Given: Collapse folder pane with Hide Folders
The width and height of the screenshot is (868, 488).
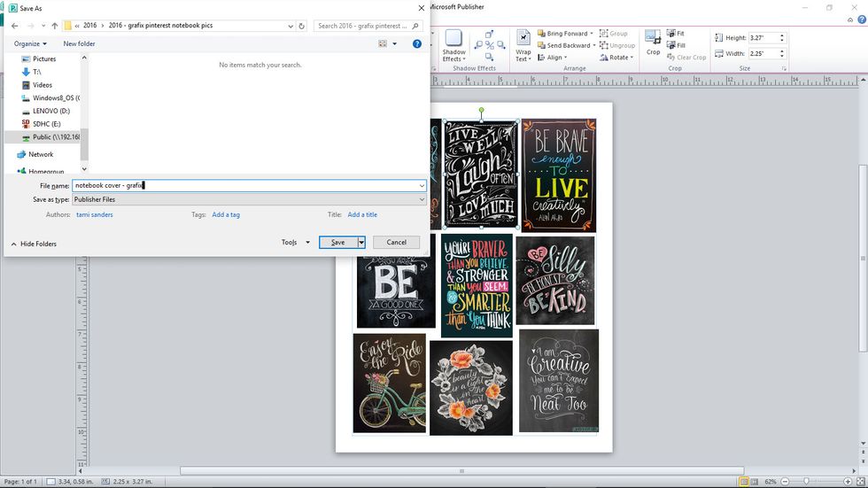Looking at the screenshot, I should click(x=34, y=244).
